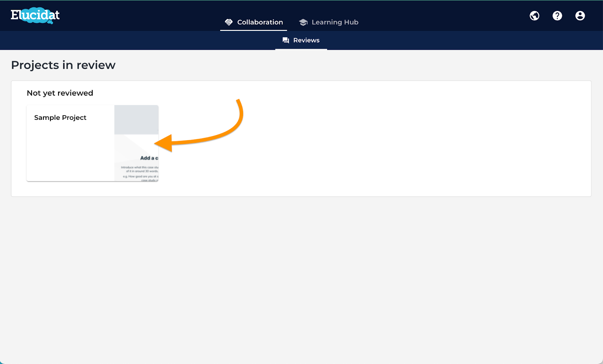The image size is (603, 364).
Task: Open the Collaboration tab
Action: (254, 22)
